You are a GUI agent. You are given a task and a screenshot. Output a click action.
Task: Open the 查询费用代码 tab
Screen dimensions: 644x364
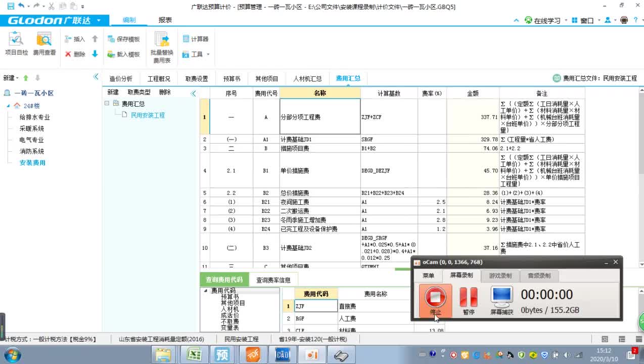(x=224, y=280)
